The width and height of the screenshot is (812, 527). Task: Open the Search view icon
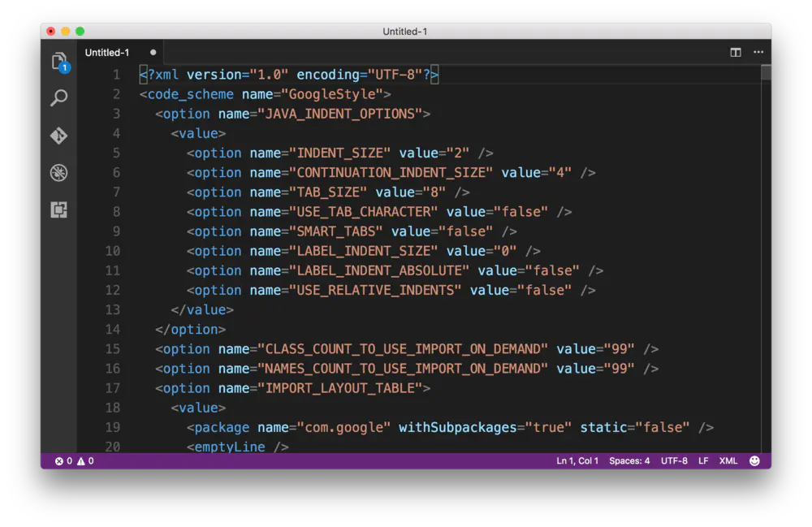(58, 97)
